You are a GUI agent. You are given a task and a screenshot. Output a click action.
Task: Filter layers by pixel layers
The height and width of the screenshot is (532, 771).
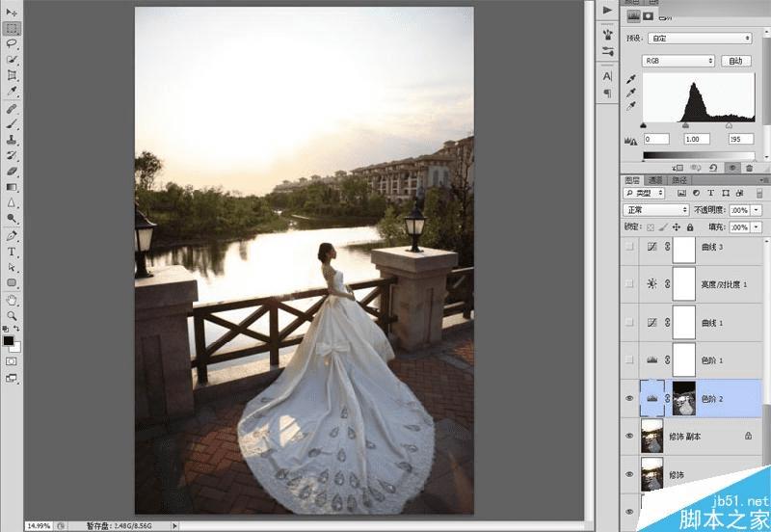[681, 193]
